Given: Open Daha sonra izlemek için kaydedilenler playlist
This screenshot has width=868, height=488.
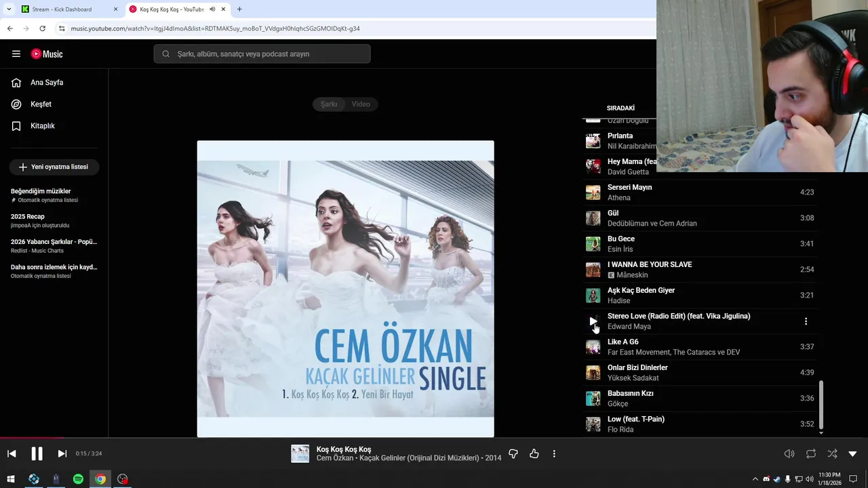Looking at the screenshot, I should tap(54, 271).
